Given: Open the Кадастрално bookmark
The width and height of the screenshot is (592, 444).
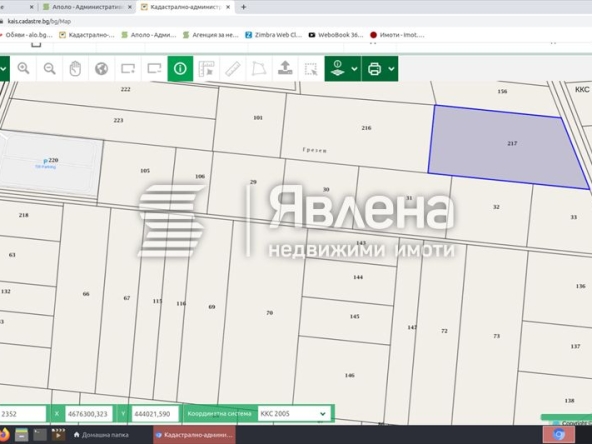Looking at the screenshot, I should (87, 35).
